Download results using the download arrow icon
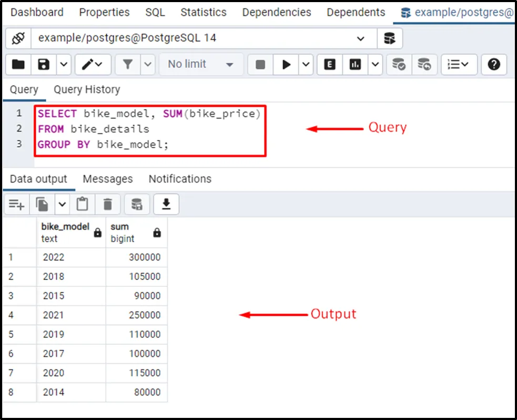This screenshot has width=517, height=420. tap(166, 204)
